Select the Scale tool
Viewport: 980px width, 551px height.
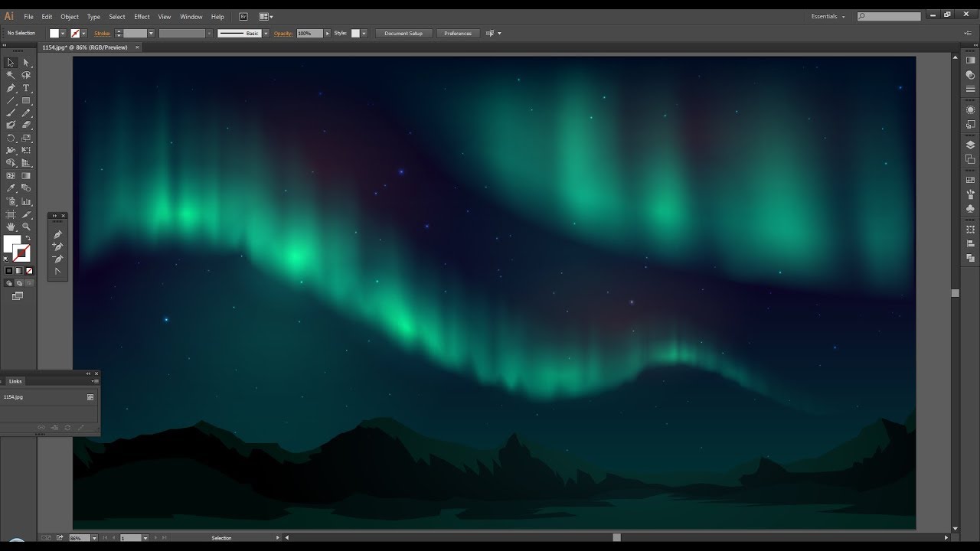coord(26,139)
